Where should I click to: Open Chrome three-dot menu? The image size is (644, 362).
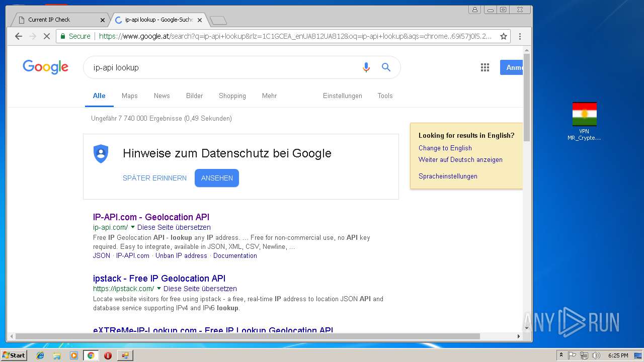point(520,36)
